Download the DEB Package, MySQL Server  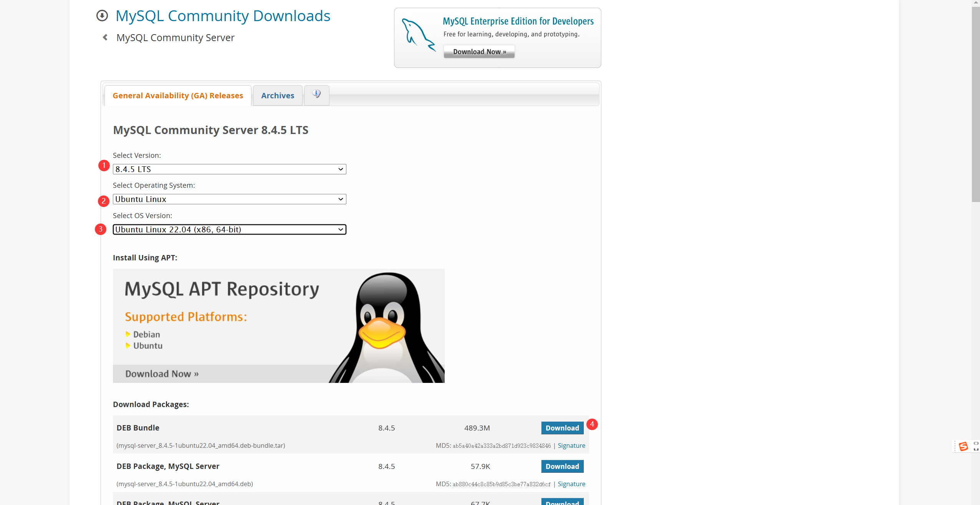562,466
